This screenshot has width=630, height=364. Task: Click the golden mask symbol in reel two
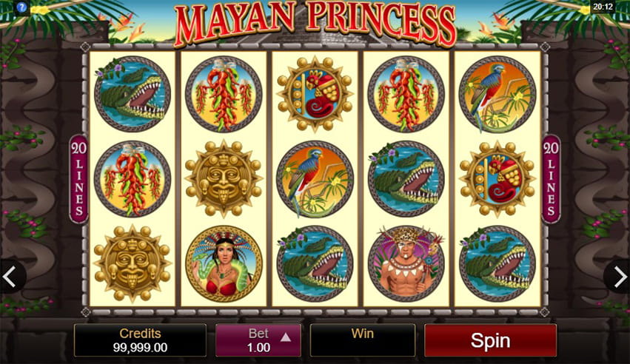click(224, 178)
